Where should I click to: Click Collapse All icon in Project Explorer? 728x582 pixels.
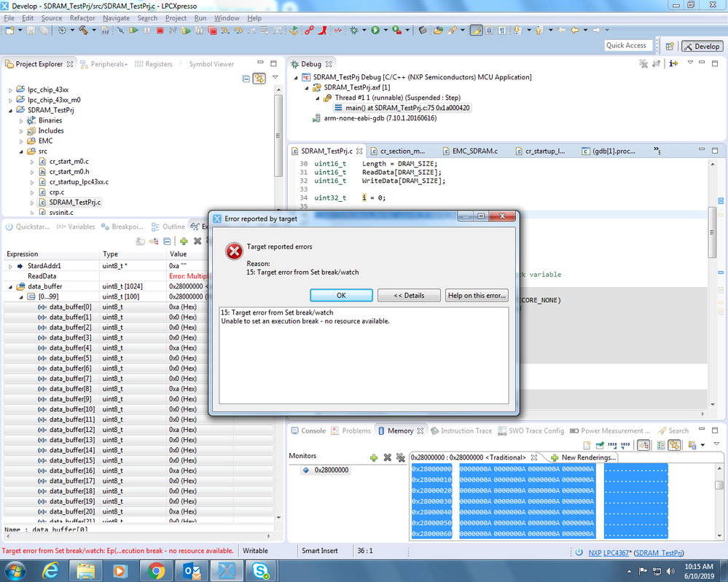[246, 79]
